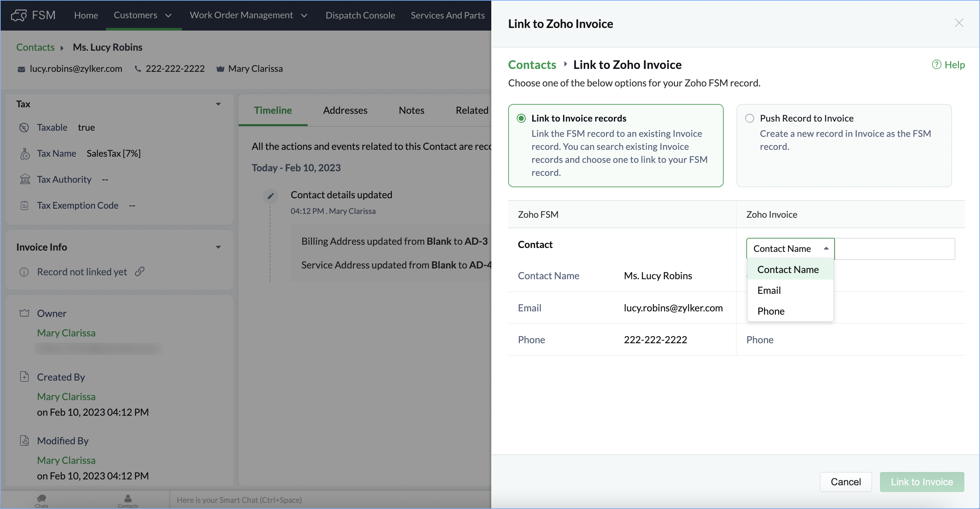The width and height of the screenshot is (980, 509).
Task: Click the email envelope icon beside lucy.robins@zylker.com
Action: tap(21, 69)
